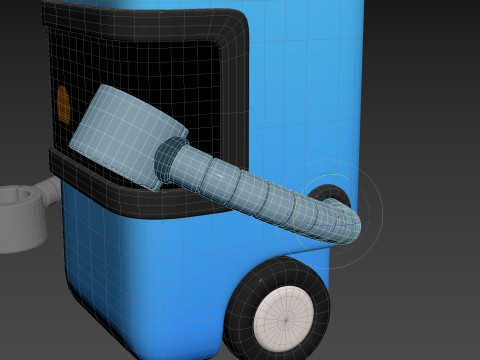480x360 pixels.
Task: Select the white wheel hub cap
Action: click(284, 319)
